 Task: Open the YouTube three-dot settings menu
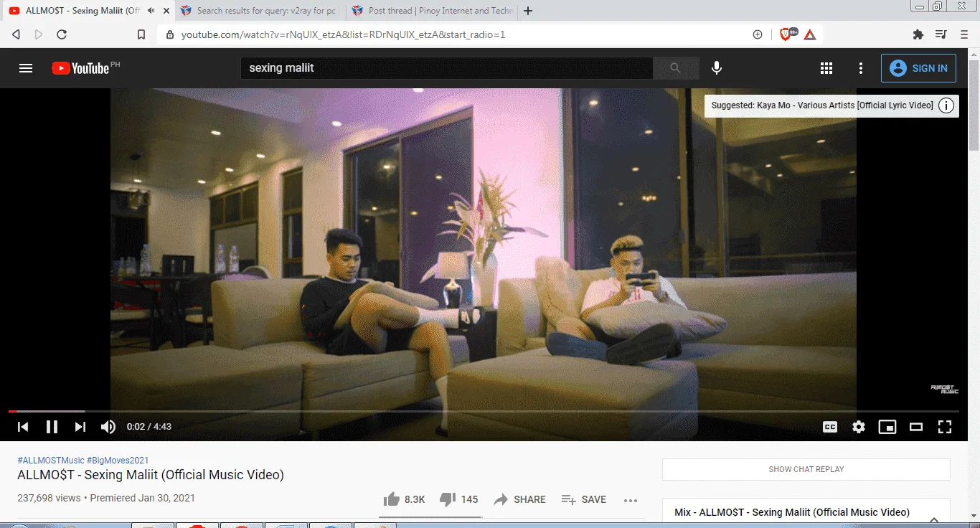861,68
